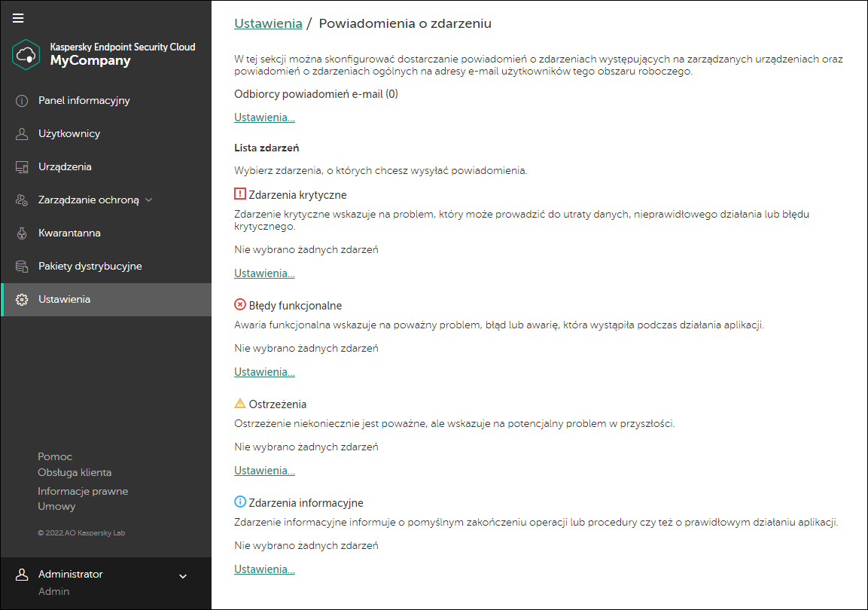
Task: Open the Zarządzanie ochroną menu item
Action: tap(88, 200)
